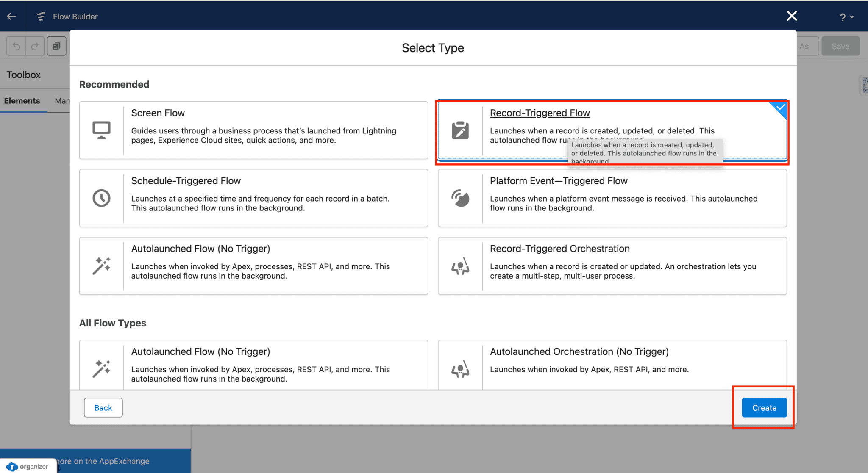Click the Screen Flow monitor icon
The image size is (868, 473).
[101, 130]
